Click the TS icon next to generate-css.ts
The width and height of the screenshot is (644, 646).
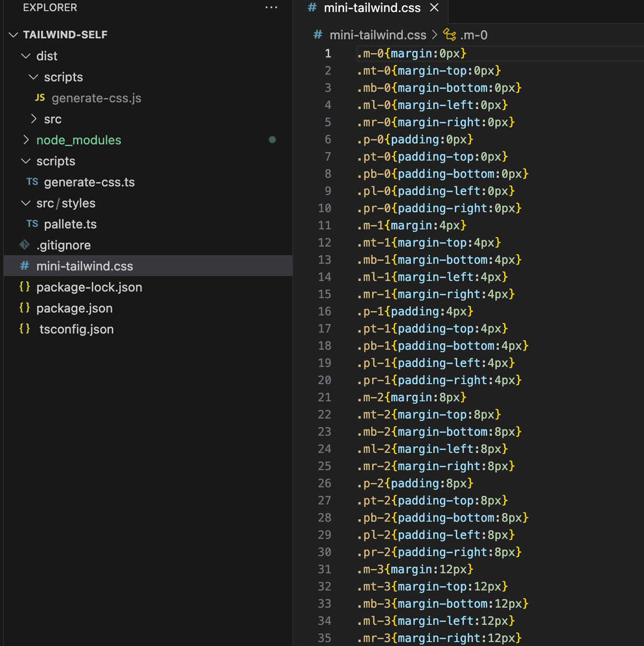click(32, 182)
